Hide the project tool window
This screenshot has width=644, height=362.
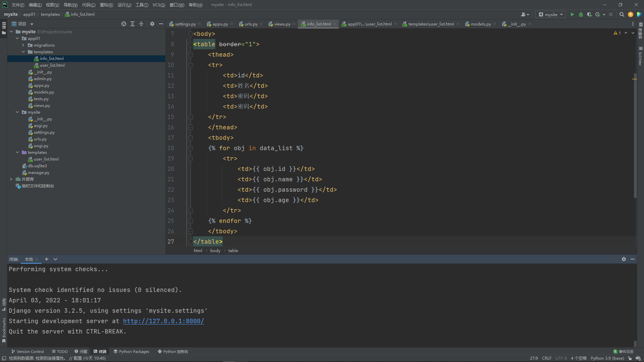161,24
